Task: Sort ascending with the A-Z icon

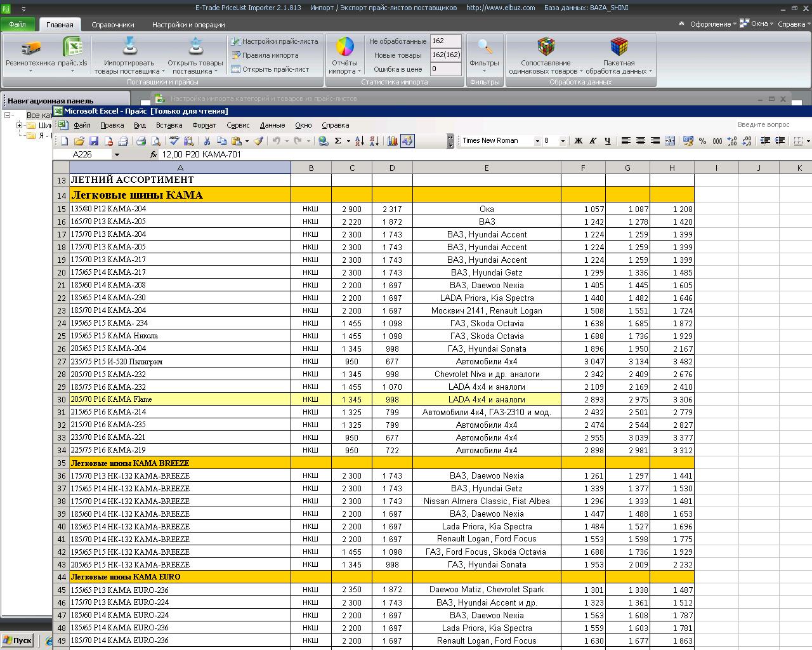Action: (x=359, y=141)
